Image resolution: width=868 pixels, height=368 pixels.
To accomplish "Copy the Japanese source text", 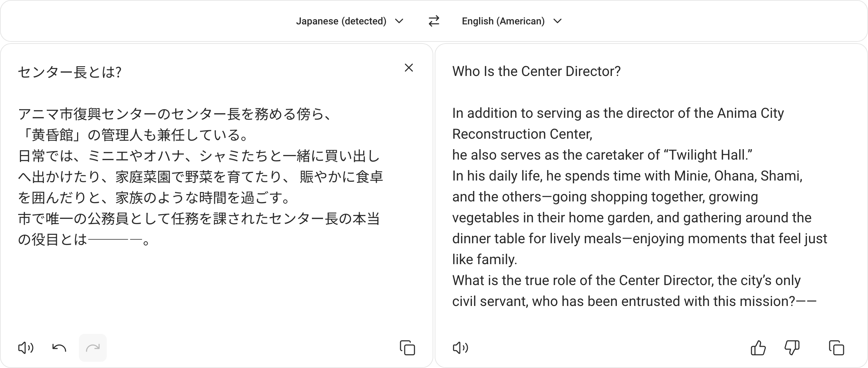I will 407,348.
